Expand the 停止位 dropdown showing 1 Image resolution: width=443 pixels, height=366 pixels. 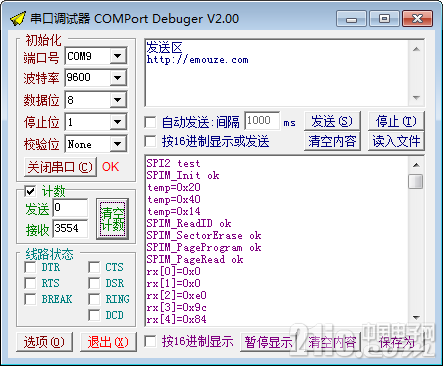[118, 122]
